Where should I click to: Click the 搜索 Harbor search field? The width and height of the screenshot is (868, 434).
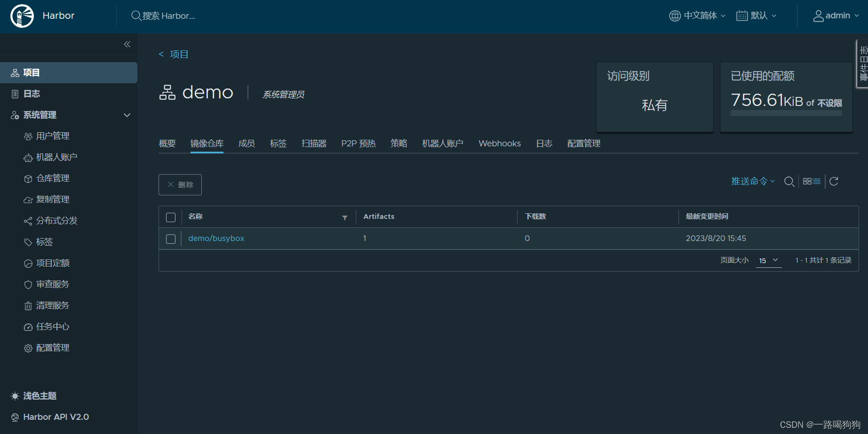pos(168,16)
